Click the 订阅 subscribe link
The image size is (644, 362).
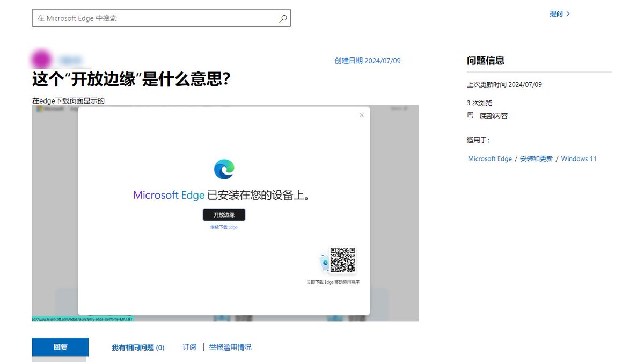[189, 347]
